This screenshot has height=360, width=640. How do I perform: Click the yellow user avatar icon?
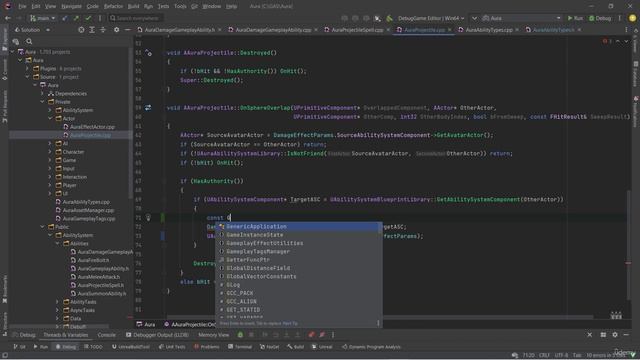click(x=632, y=18)
